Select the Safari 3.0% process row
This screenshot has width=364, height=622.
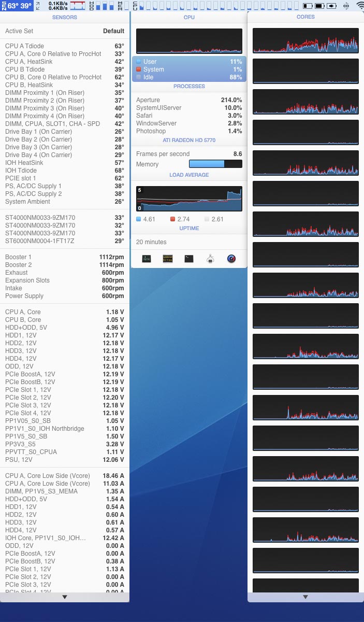tap(189, 116)
